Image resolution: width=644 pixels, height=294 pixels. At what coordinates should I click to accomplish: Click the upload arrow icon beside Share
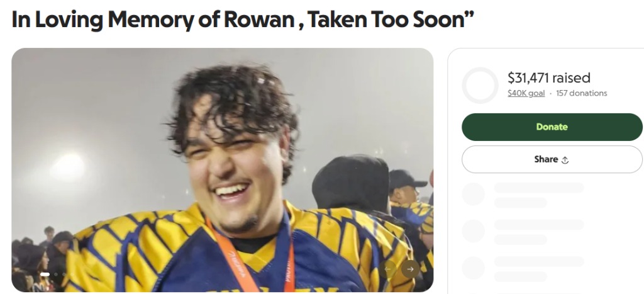[565, 160]
